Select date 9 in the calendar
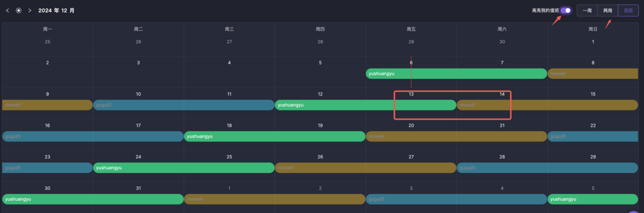This screenshot has height=213, width=644. [x=47, y=94]
